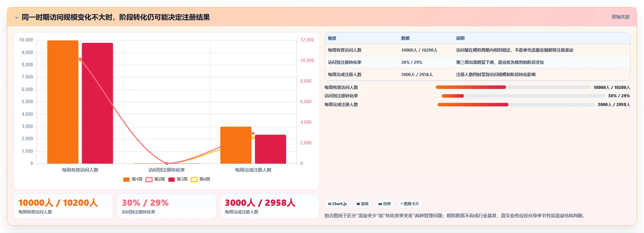This screenshot has width=644, height=233.
Task: Open the 30% / 29% KPI card
Action: 166,206
